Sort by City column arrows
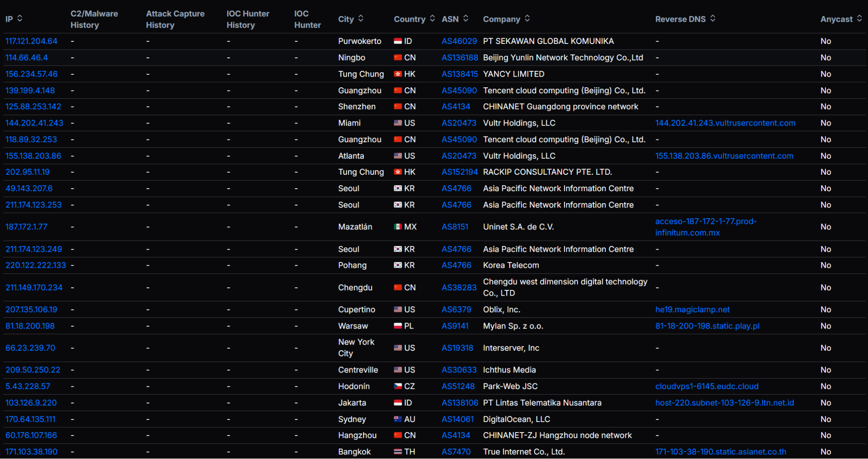868x459 pixels. click(361, 19)
